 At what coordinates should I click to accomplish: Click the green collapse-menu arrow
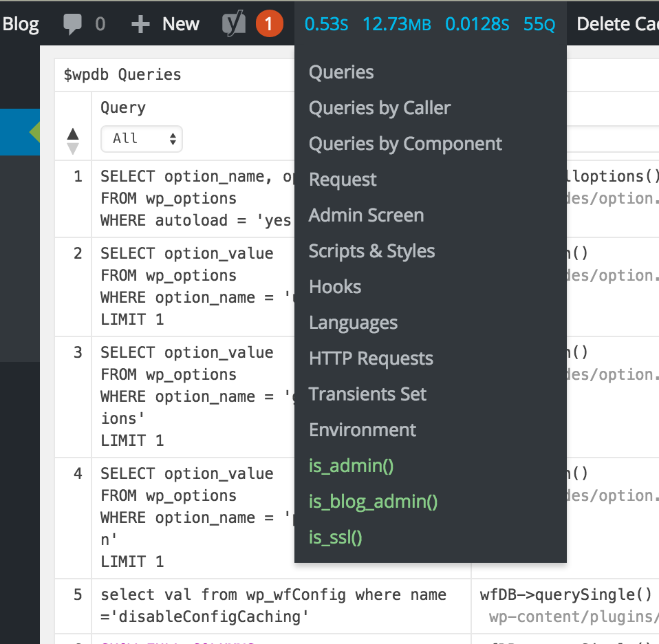34,132
